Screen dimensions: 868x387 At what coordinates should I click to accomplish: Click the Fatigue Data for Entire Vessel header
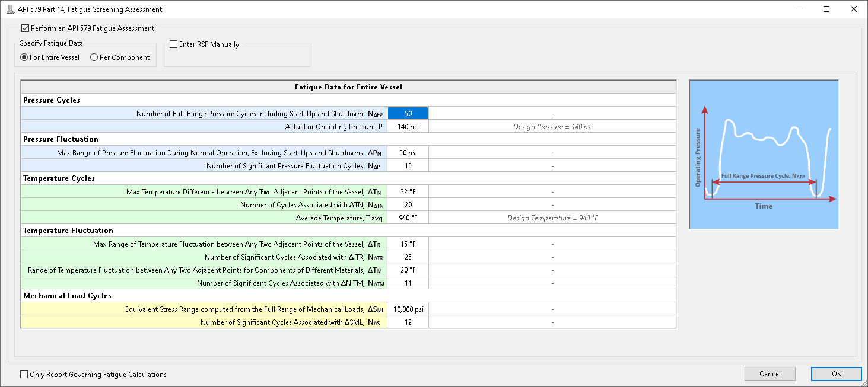click(348, 87)
